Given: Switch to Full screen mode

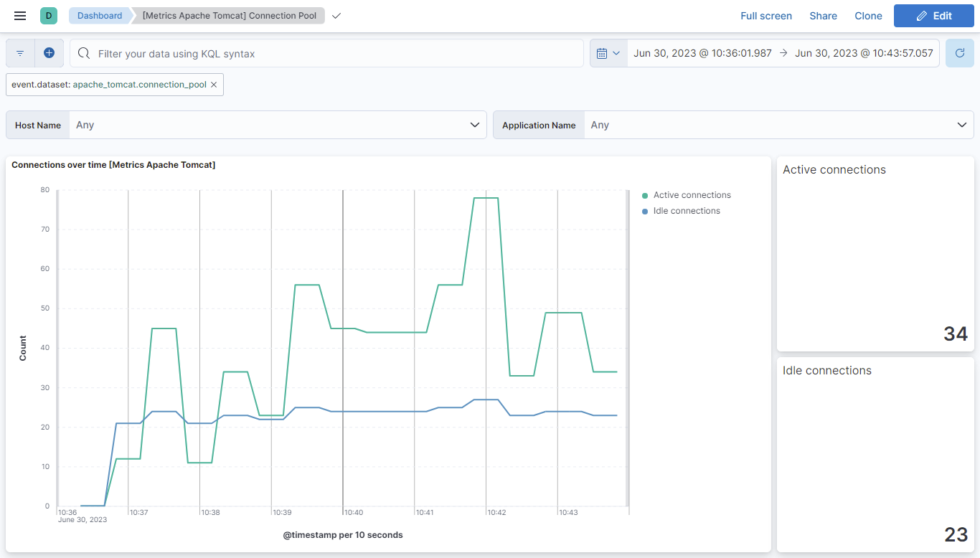Looking at the screenshot, I should click(766, 15).
